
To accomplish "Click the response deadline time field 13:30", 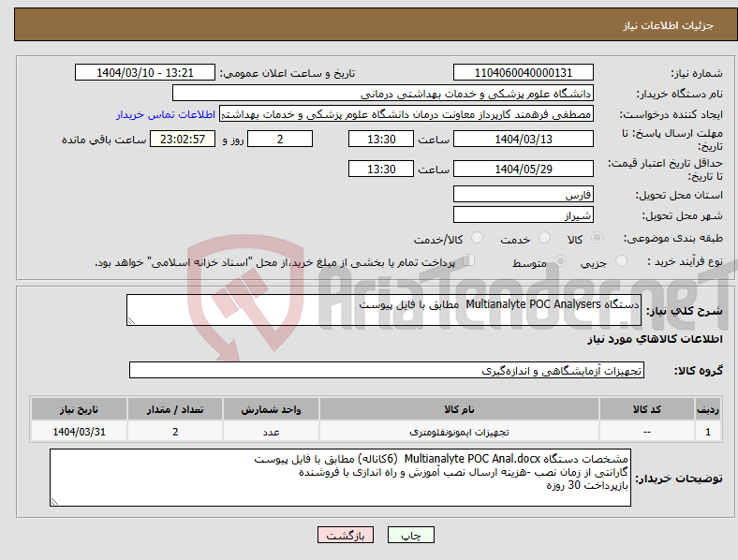I will (381, 139).
